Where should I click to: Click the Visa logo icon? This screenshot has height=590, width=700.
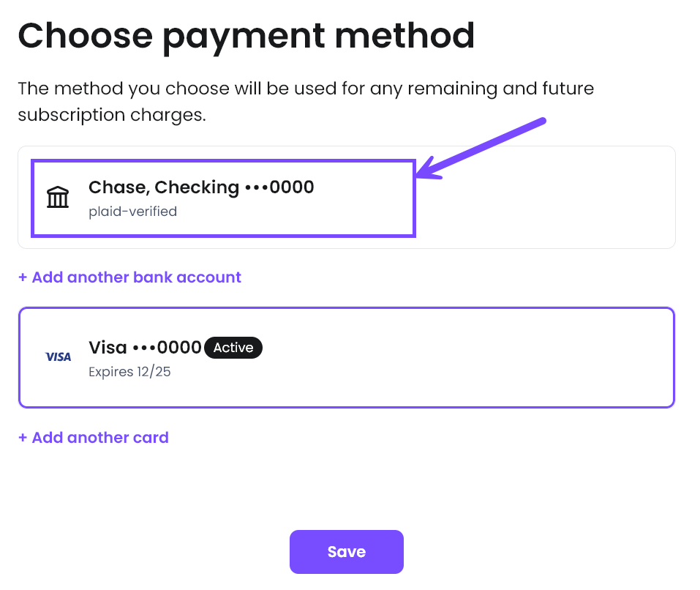[x=58, y=357]
